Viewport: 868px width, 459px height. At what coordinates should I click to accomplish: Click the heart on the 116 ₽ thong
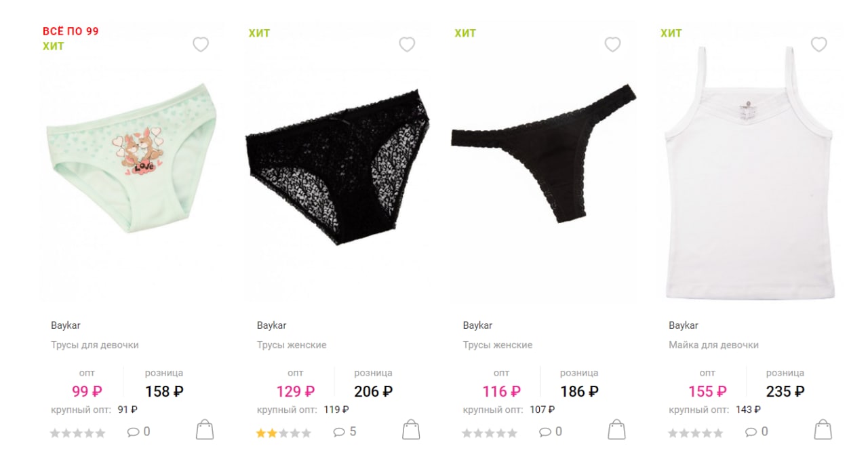[x=612, y=45]
